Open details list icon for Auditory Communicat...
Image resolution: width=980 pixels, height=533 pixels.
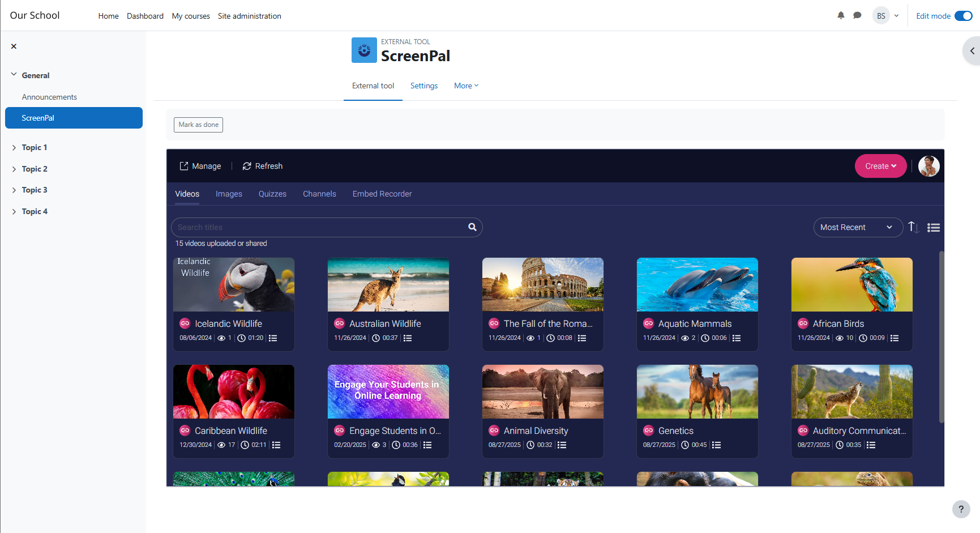(x=871, y=445)
